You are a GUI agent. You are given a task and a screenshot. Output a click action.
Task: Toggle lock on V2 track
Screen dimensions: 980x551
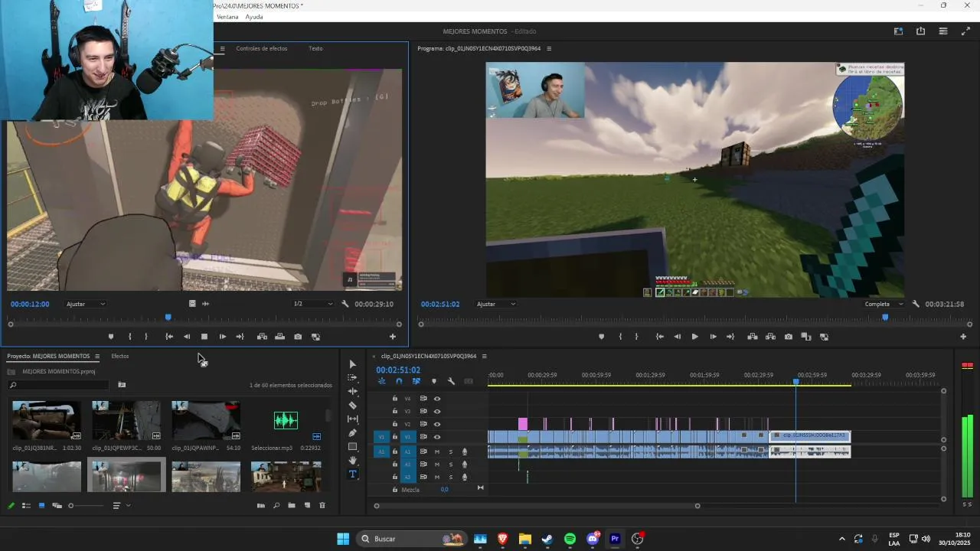pos(395,424)
